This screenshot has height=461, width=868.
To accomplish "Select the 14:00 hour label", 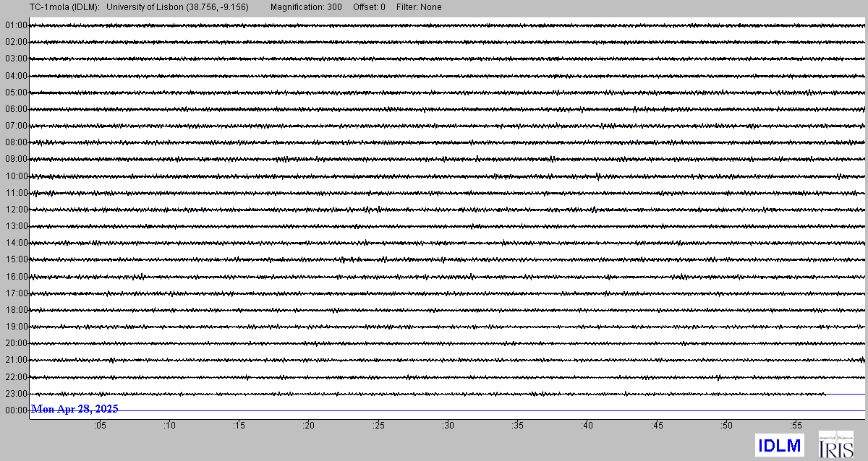I will click(x=16, y=243).
